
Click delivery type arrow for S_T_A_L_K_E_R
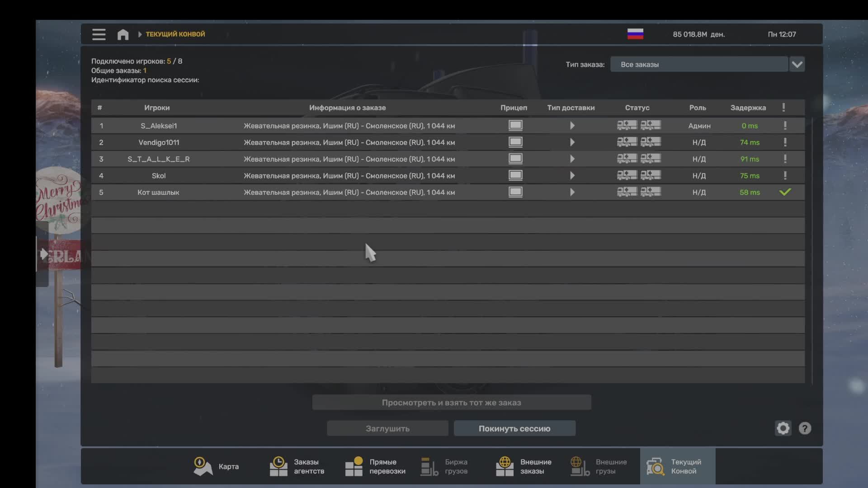(x=572, y=159)
